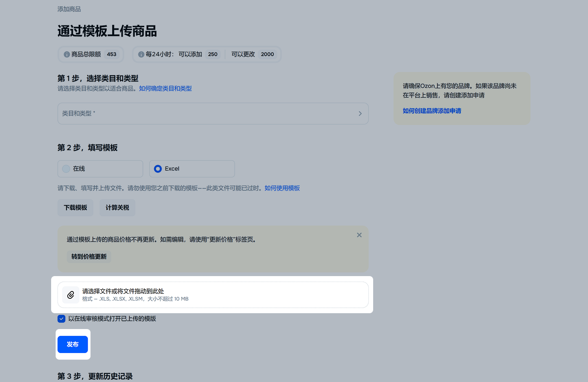The width and height of the screenshot is (588, 382).
Task: Open the 类目和类型 selection field
Action: click(x=208, y=114)
